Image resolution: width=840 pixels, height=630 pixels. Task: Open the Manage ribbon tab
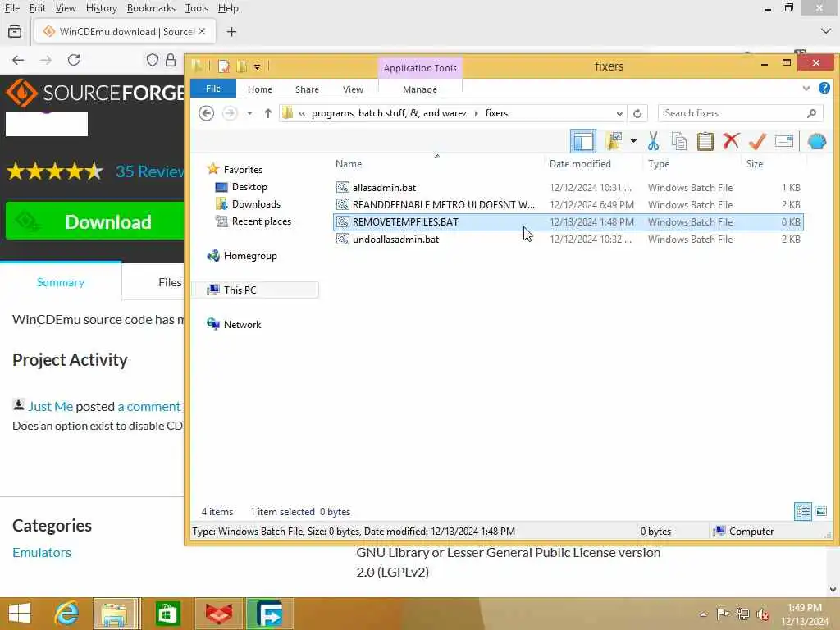[x=420, y=89]
